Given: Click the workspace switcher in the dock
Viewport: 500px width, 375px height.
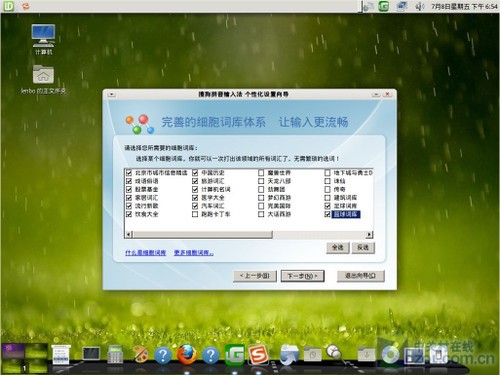Looking at the screenshot, I should click(25, 358).
